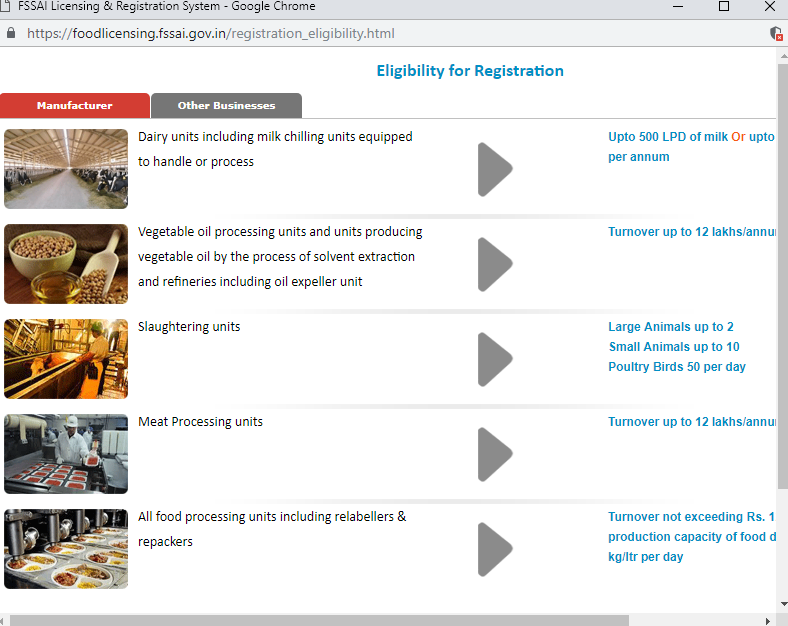Click the horizontal scrollbar right arrow
The width and height of the screenshot is (788, 626).
tap(767, 621)
